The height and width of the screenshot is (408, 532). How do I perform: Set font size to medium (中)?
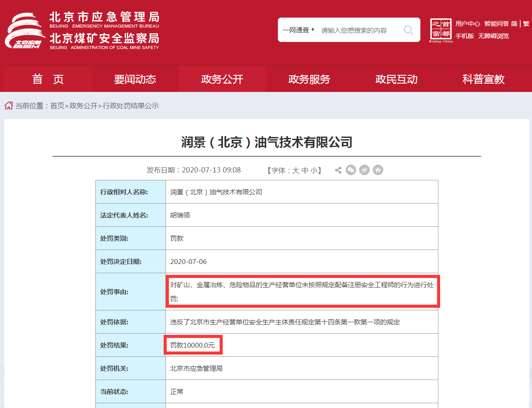pyautogui.click(x=305, y=171)
